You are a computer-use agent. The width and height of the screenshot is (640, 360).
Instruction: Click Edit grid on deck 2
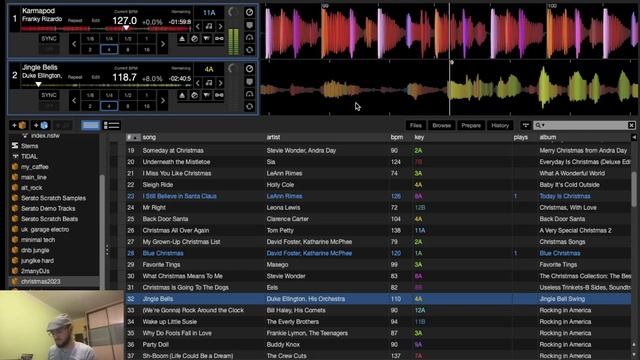[x=96, y=77]
